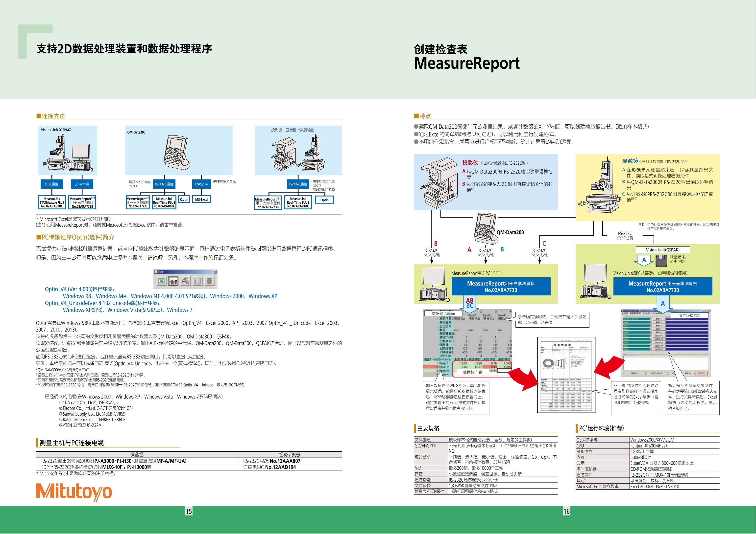Open first green dropdown in file conversion window
756x534 pixels.
click(x=651, y=319)
